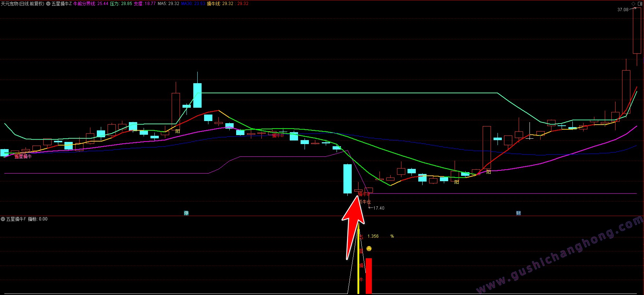Screen dimensions: 644x295
Task: Click the tall red candle at far right
Action: pyautogui.click(x=637, y=31)
